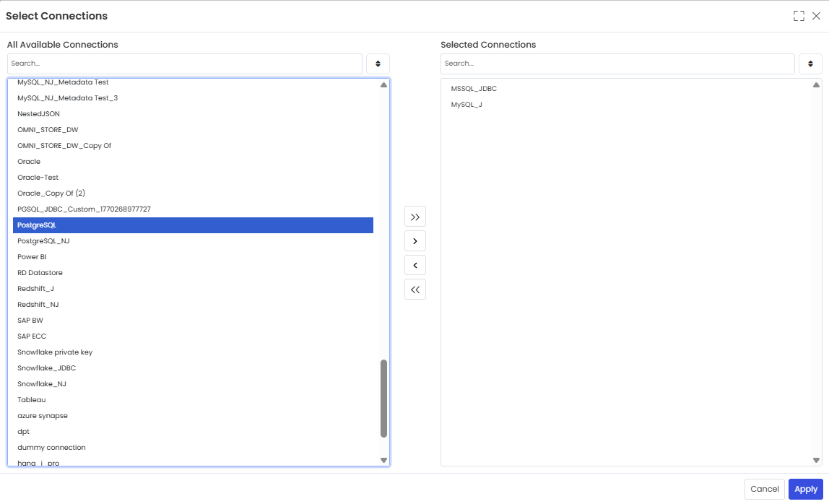Available list scrollbar down arrow
Image resolution: width=829 pixels, height=504 pixels.
[384, 460]
